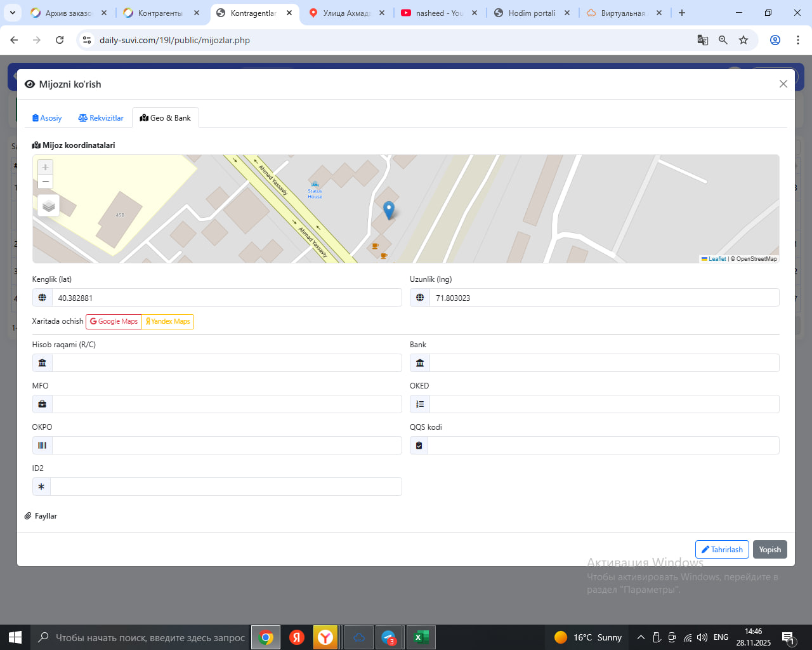Open the Chrome page translate icon
Screen dimensions: 812x650
click(x=702, y=40)
